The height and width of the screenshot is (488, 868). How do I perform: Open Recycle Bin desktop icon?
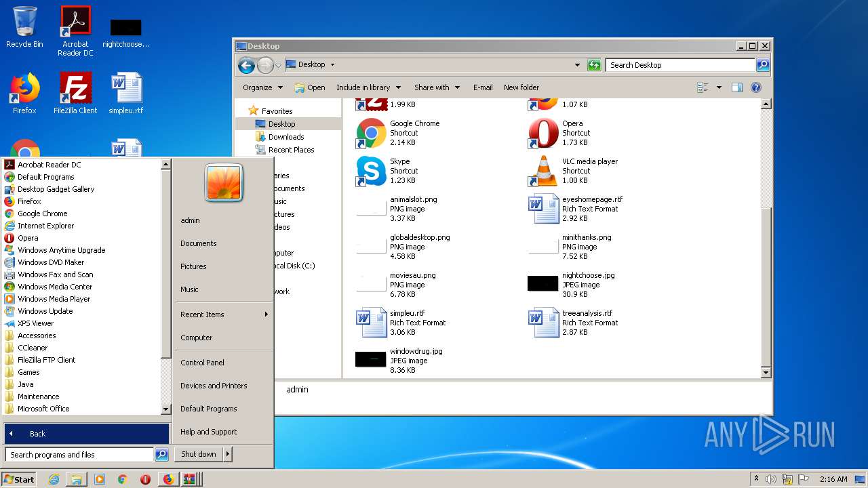24,28
